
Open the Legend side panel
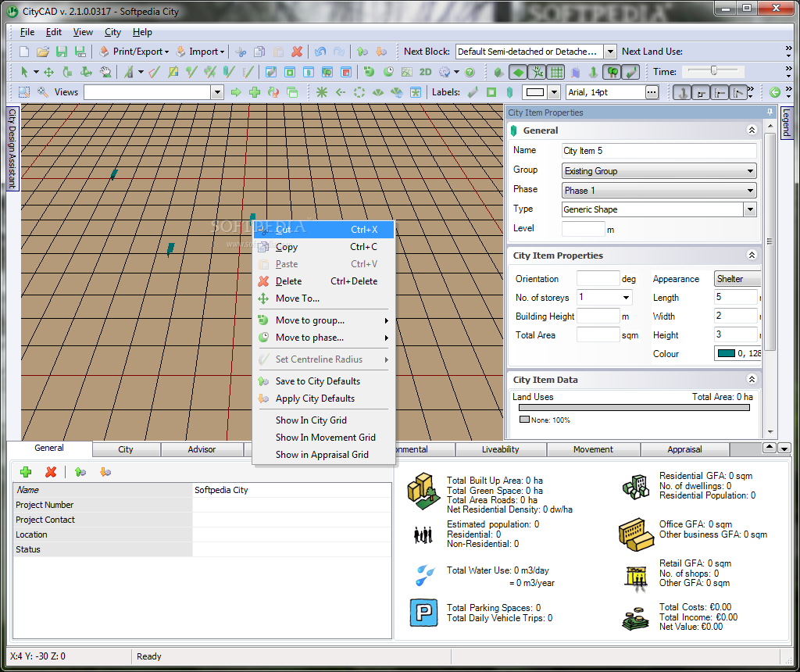tap(786, 122)
